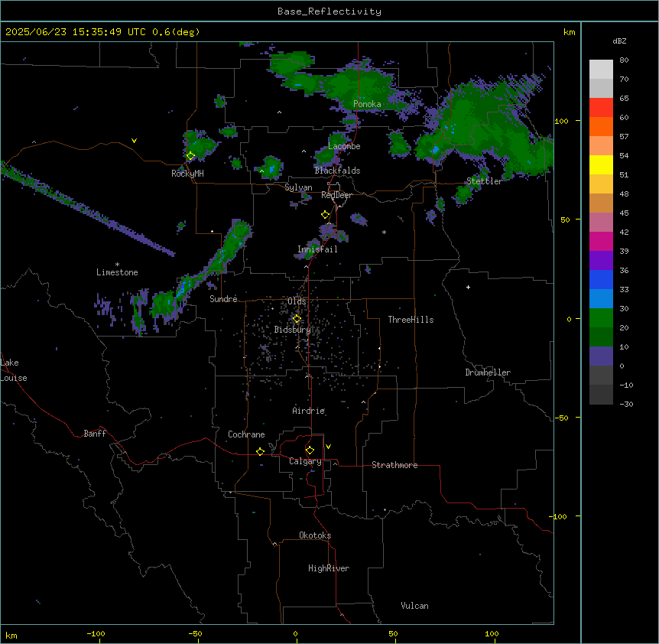Click the Ponoka city label

tap(367, 104)
